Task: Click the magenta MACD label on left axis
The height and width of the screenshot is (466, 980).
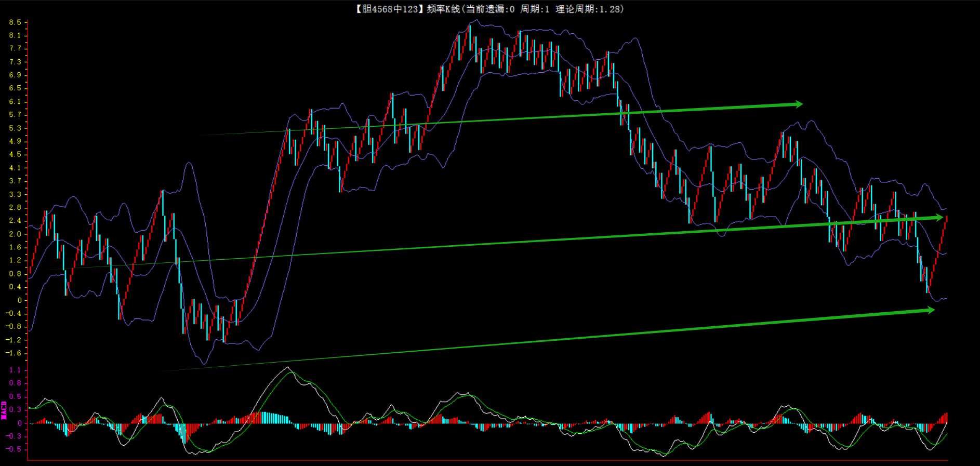Action: (x=4, y=410)
